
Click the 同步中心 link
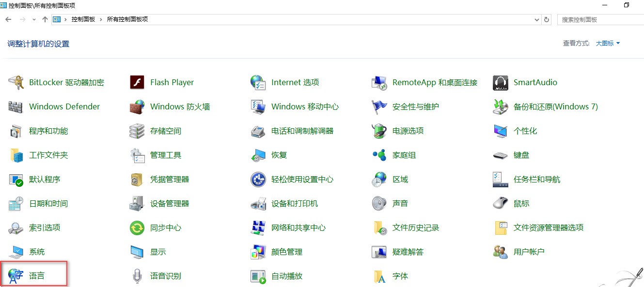(x=166, y=228)
